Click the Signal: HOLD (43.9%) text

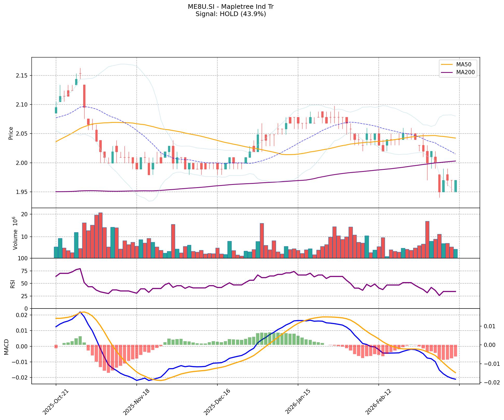(231, 14)
